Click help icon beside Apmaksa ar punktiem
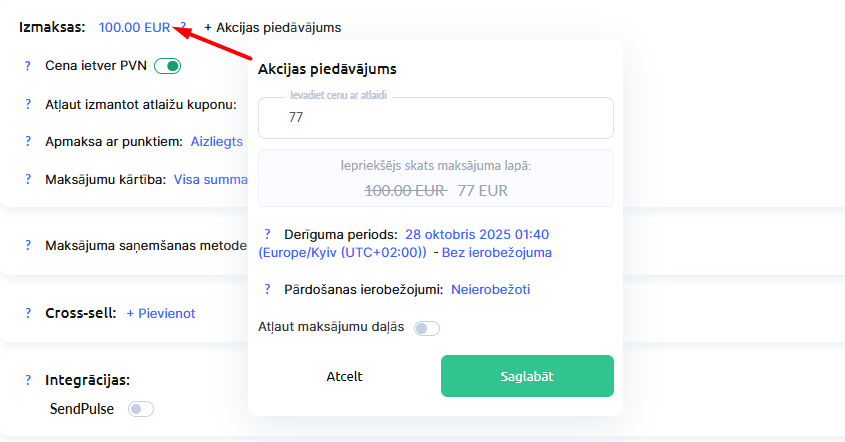845x442 pixels. click(x=28, y=142)
